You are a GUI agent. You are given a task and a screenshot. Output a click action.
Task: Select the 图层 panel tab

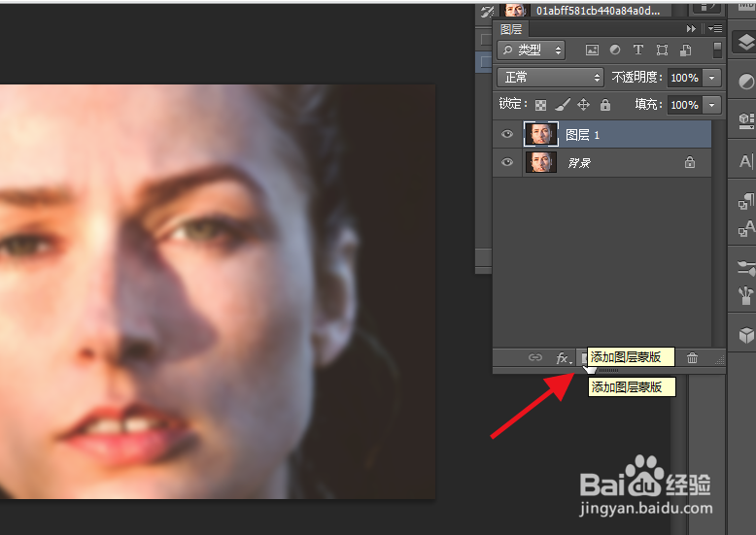click(511, 29)
